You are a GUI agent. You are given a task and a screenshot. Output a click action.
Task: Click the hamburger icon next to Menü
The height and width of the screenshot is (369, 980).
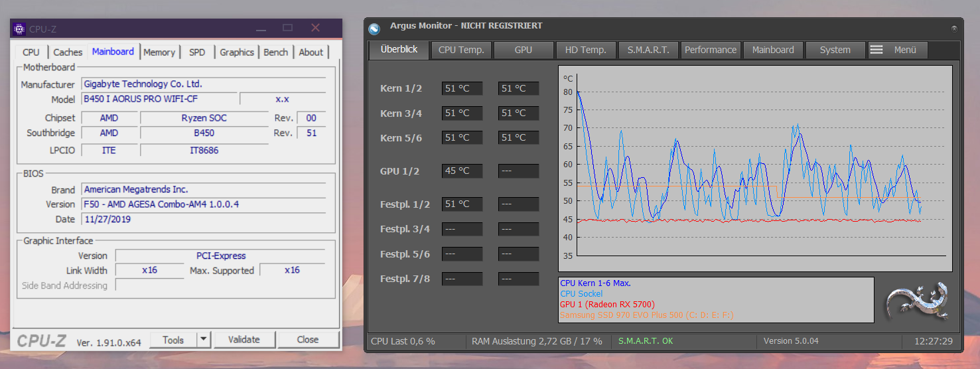(x=876, y=50)
